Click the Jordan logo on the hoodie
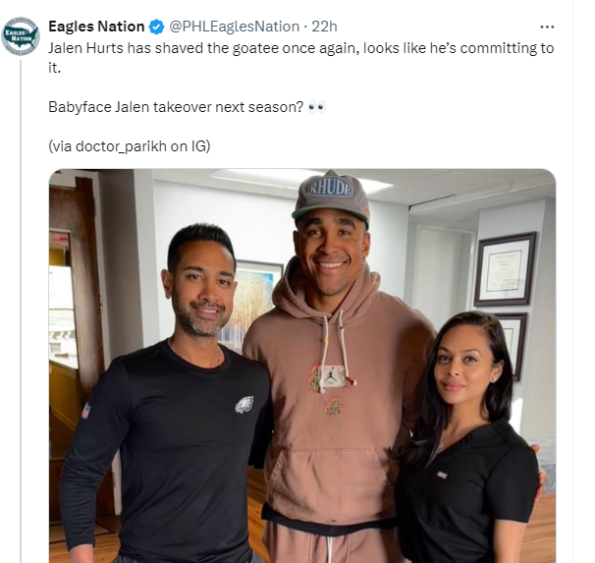 tap(330, 376)
